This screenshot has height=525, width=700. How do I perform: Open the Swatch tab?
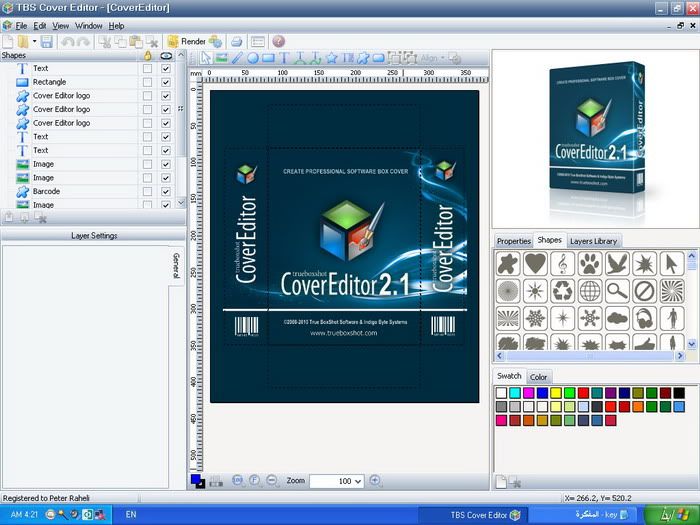coord(509,376)
